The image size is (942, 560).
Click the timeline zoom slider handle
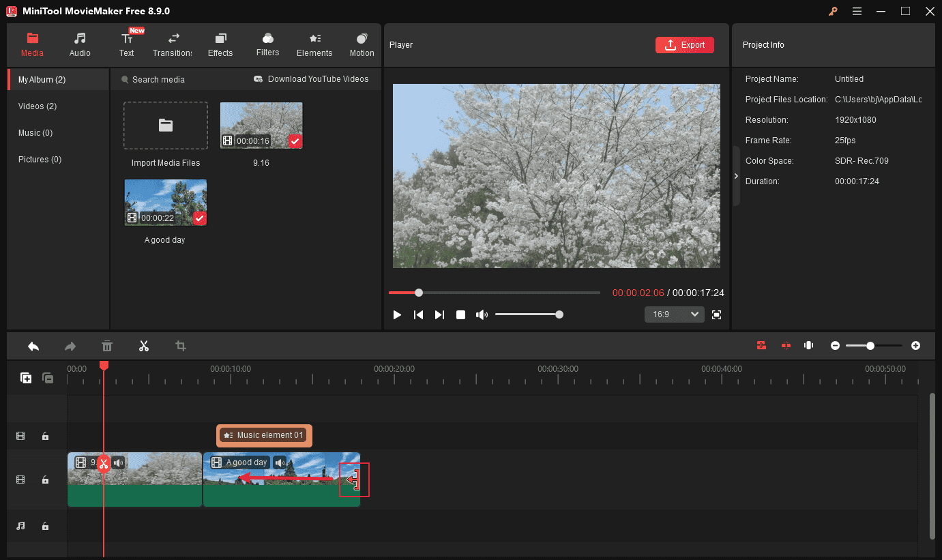(870, 346)
